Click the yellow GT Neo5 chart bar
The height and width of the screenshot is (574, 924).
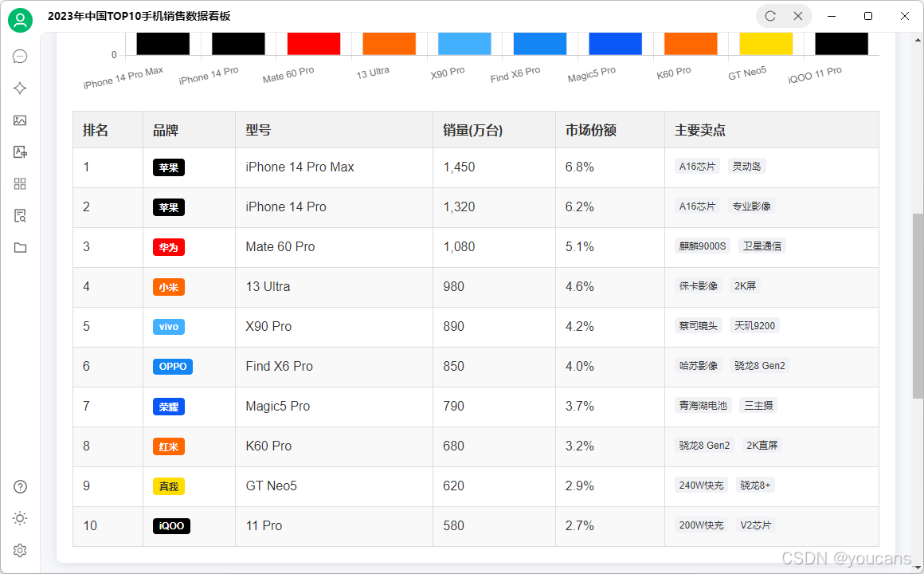click(766, 44)
